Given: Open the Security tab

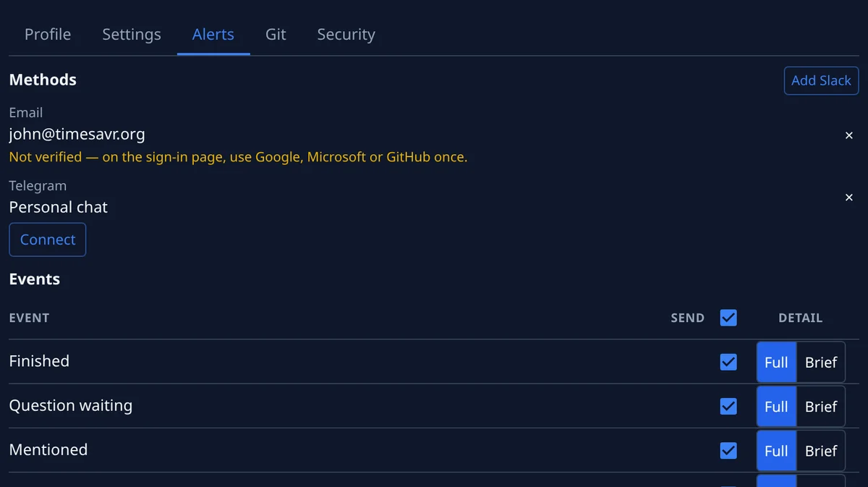Looking at the screenshot, I should (346, 34).
